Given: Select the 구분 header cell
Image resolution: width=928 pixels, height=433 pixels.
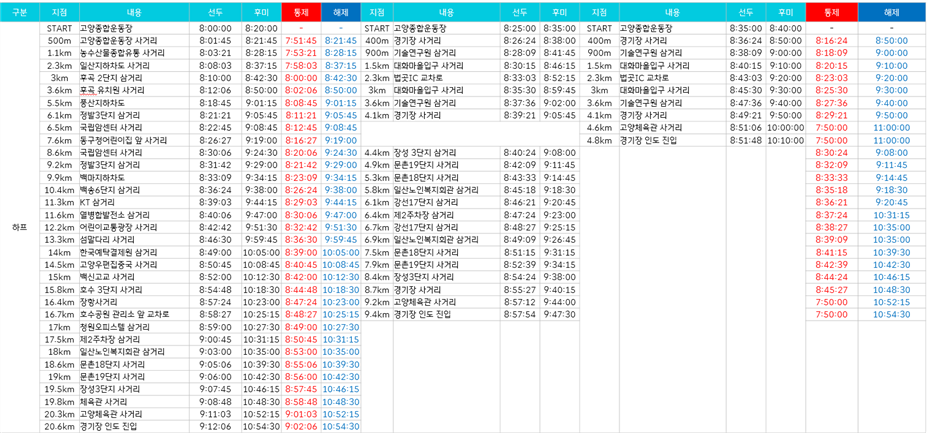Looking at the screenshot, I should 20,12.
